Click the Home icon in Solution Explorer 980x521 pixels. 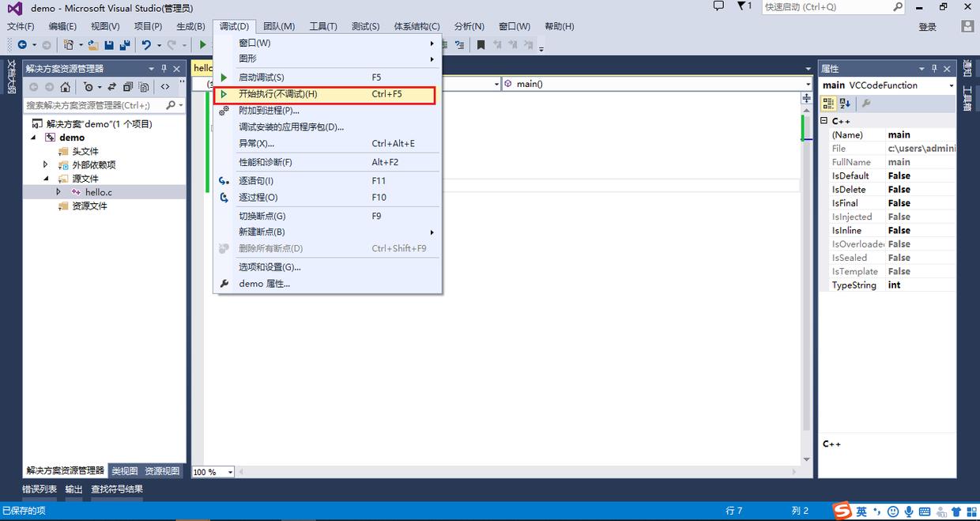click(x=66, y=87)
